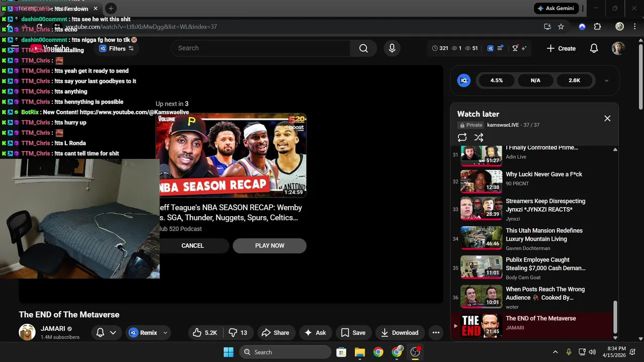Open the Chrome profile avatar in toolbar
Image resolution: width=644 pixels, height=362 pixels.
[620, 27]
